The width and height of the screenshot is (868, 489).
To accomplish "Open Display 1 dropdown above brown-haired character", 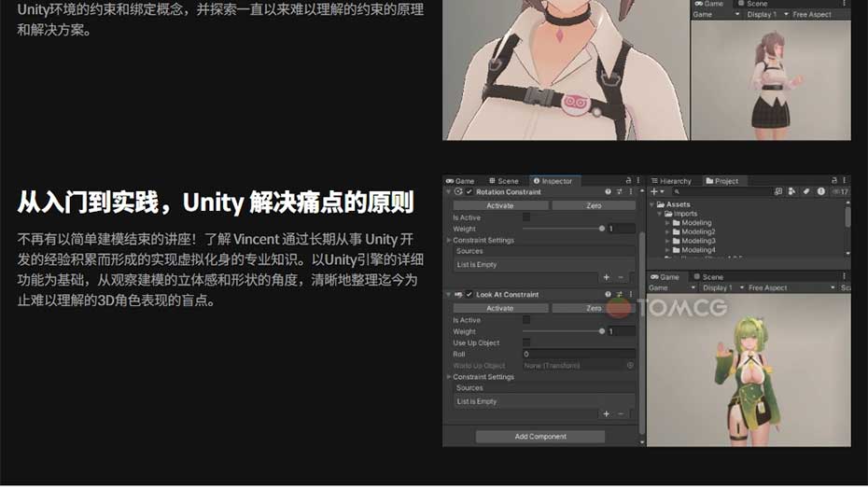I will (x=767, y=14).
